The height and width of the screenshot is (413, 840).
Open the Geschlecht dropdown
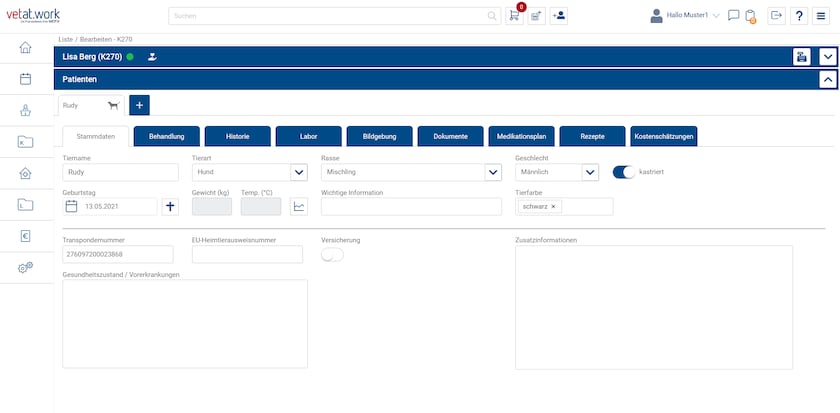[590, 172]
